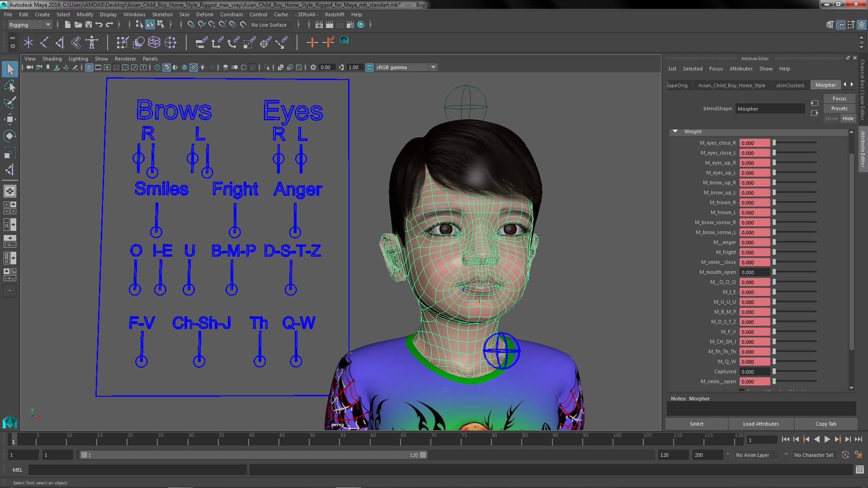
Task: Enable snap to grids magnet icon
Action: tap(191, 24)
